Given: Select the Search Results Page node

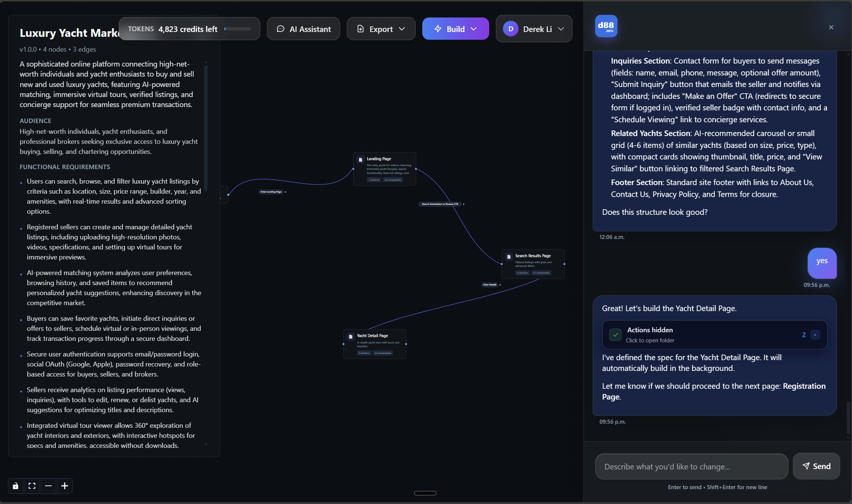Looking at the screenshot, I should pyautogui.click(x=533, y=263).
